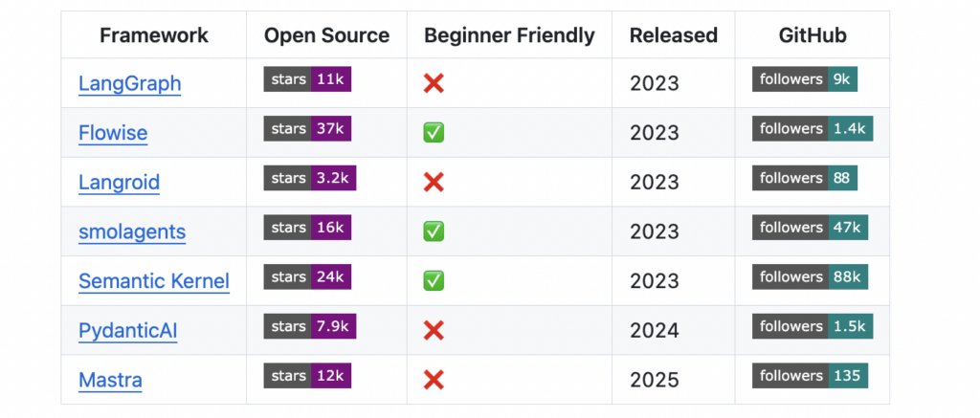The width and height of the screenshot is (980, 418).
Task: Open the Flowise framework link
Action: (x=113, y=132)
